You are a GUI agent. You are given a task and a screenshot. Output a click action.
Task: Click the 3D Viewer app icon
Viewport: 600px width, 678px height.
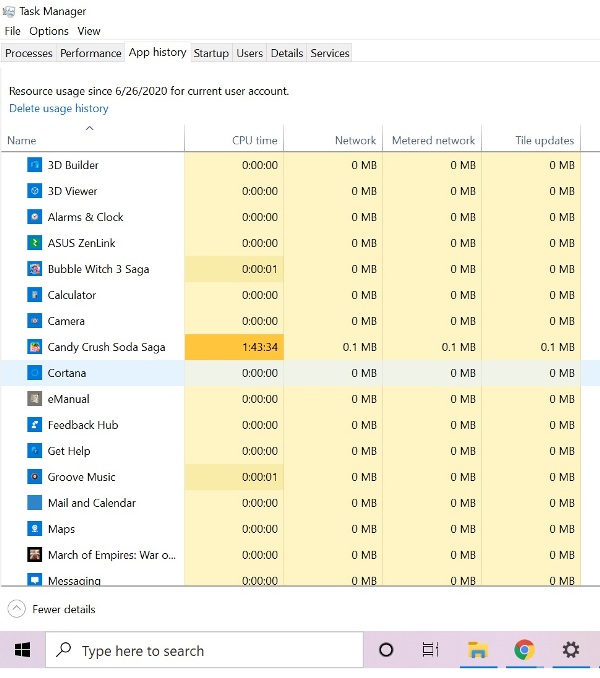click(35, 191)
